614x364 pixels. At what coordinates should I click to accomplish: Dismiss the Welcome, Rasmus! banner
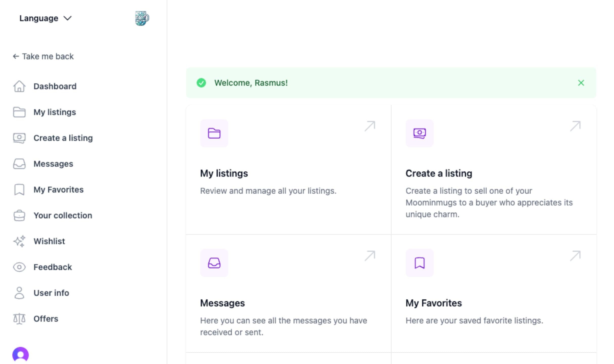pos(581,83)
